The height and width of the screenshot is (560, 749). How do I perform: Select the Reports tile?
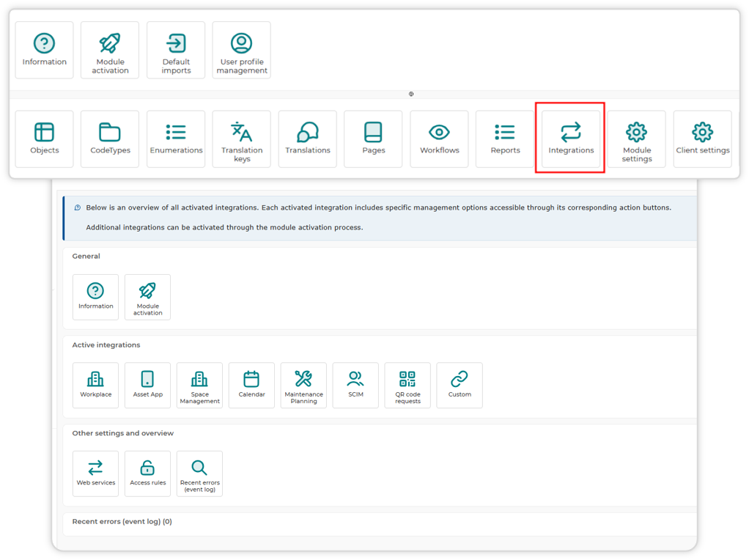[505, 139]
